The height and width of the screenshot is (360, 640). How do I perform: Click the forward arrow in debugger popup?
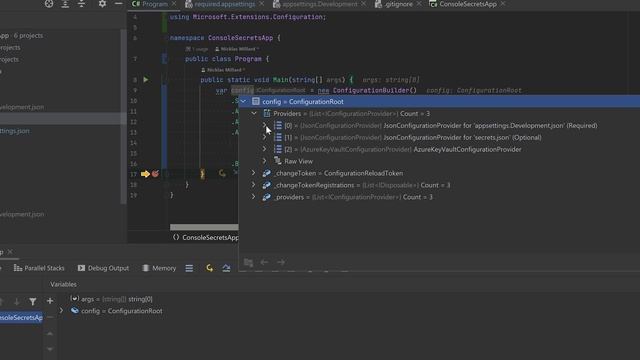pos(281,262)
